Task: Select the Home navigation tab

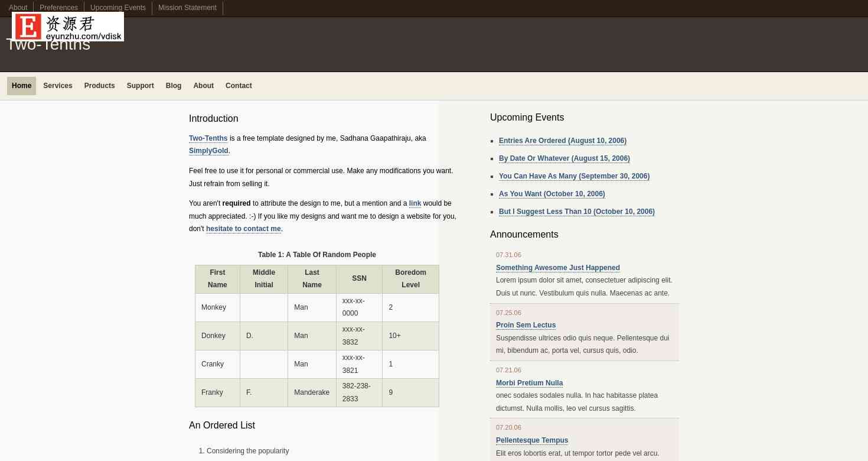Action: tap(22, 86)
